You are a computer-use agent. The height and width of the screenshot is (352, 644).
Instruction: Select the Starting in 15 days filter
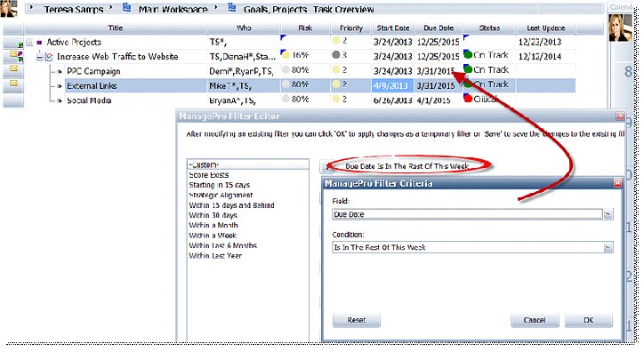[220, 185]
